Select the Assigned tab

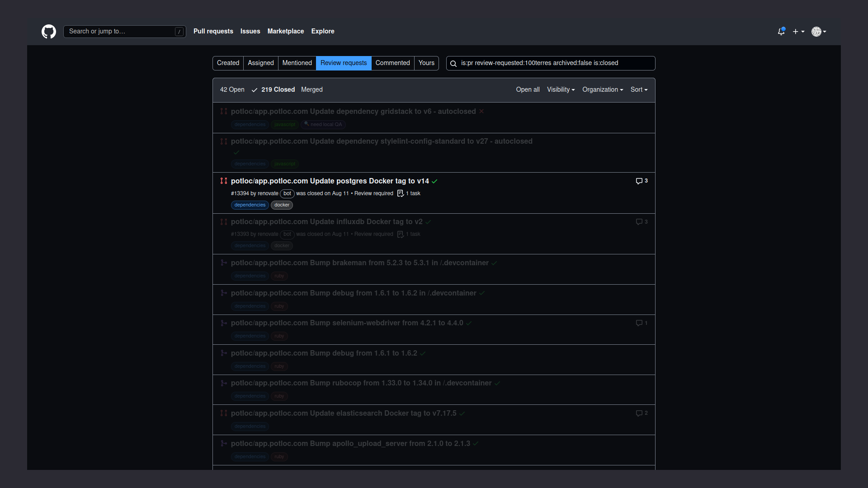[x=260, y=63]
